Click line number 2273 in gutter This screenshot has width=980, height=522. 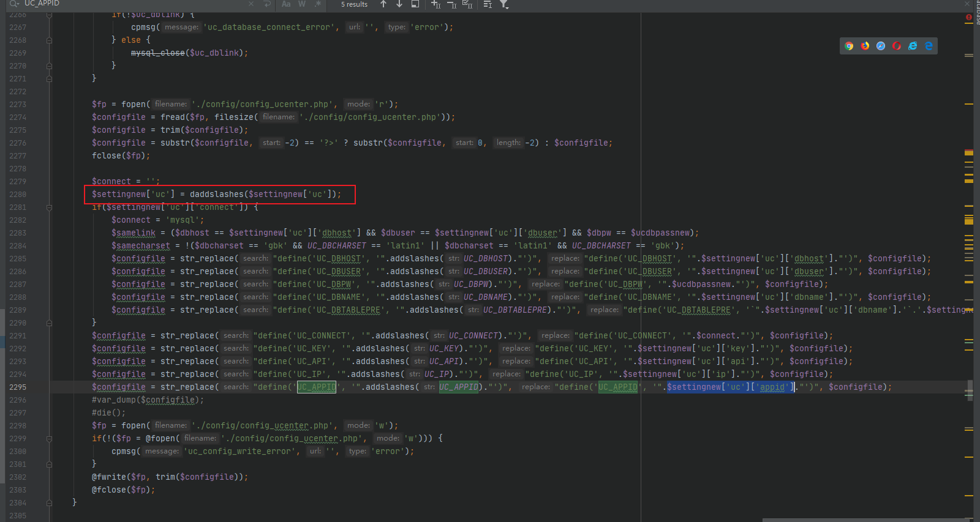coord(18,105)
